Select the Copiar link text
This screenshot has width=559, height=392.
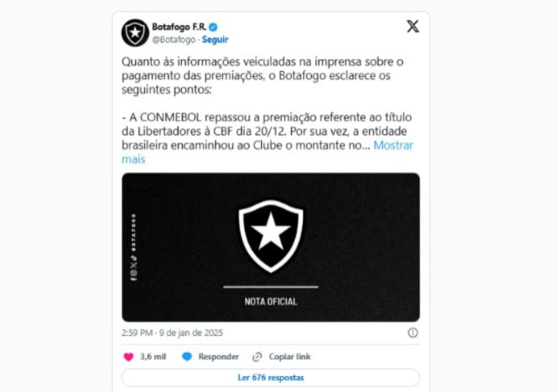(x=290, y=357)
